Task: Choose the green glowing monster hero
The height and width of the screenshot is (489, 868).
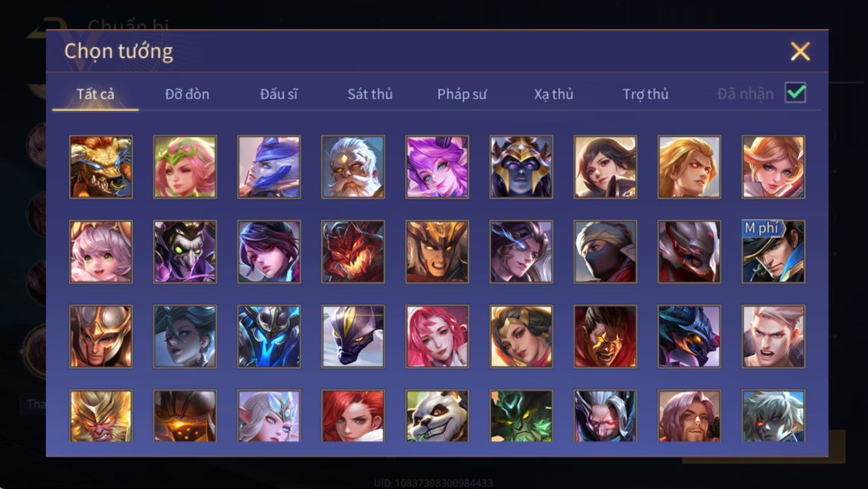Action: 521,415
